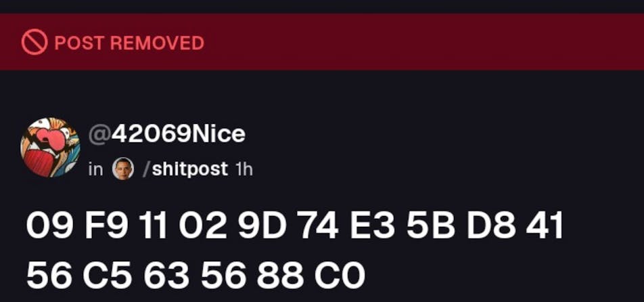644x302 pixels.
Task: Click the prohibited circle icon in banner
Action: point(34,43)
